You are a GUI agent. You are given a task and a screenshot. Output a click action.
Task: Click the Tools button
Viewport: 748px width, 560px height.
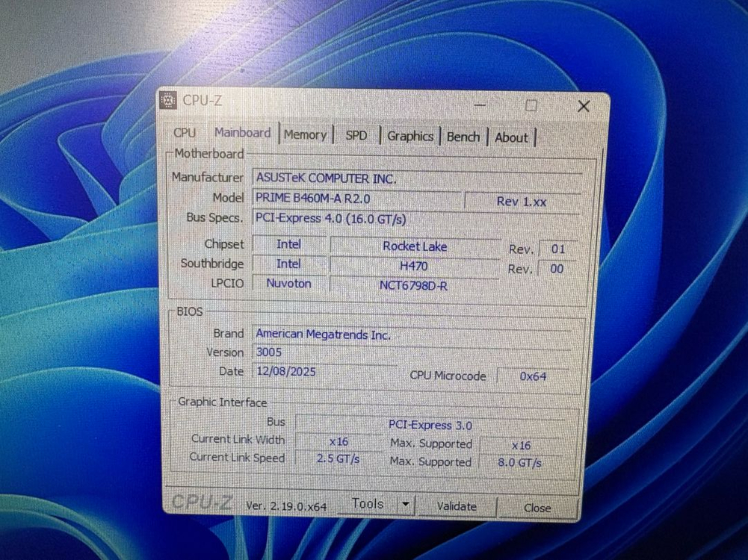(x=368, y=504)
